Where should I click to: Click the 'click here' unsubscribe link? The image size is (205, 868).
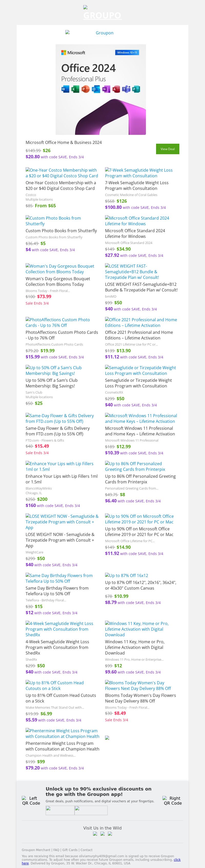click(x=177, y=860)
